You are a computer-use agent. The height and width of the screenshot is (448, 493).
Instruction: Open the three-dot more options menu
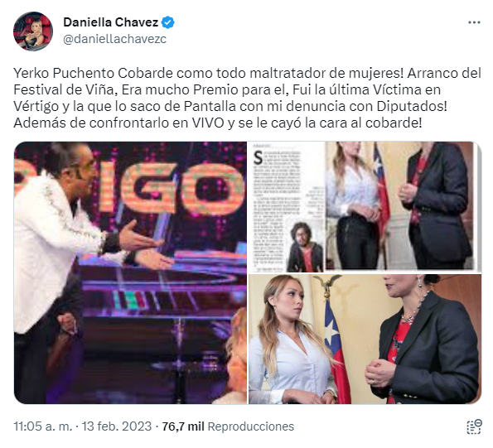point(474,22)
